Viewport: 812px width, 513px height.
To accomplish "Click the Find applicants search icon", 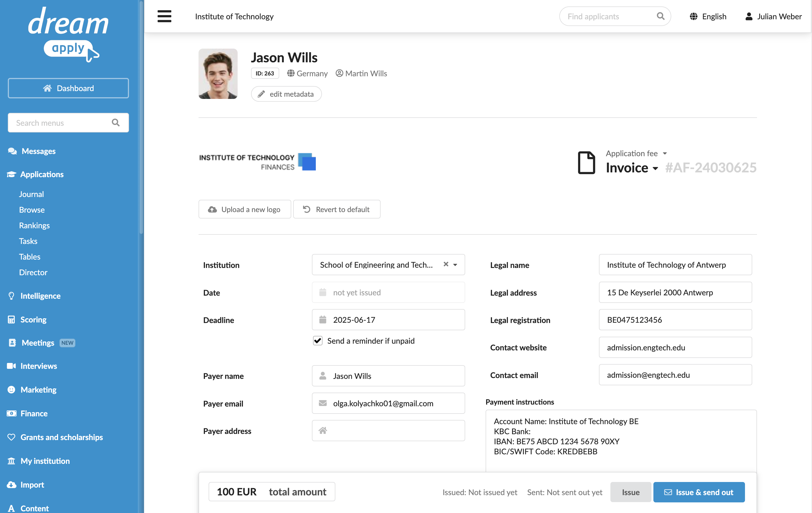I will [x=660, y=16].
